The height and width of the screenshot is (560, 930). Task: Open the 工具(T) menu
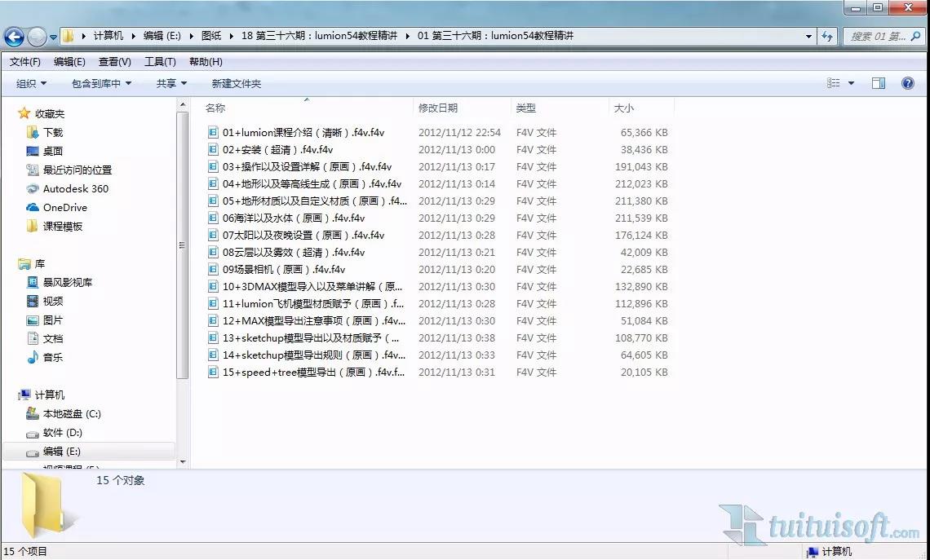click(x=160, y=61)
